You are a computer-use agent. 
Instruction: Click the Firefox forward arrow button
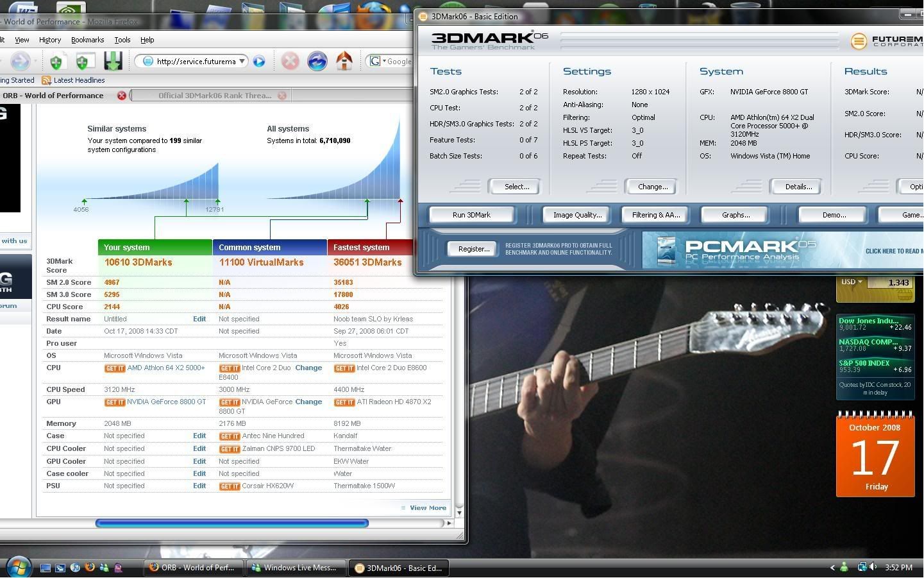pyautogui.click(x=20, y=62)
